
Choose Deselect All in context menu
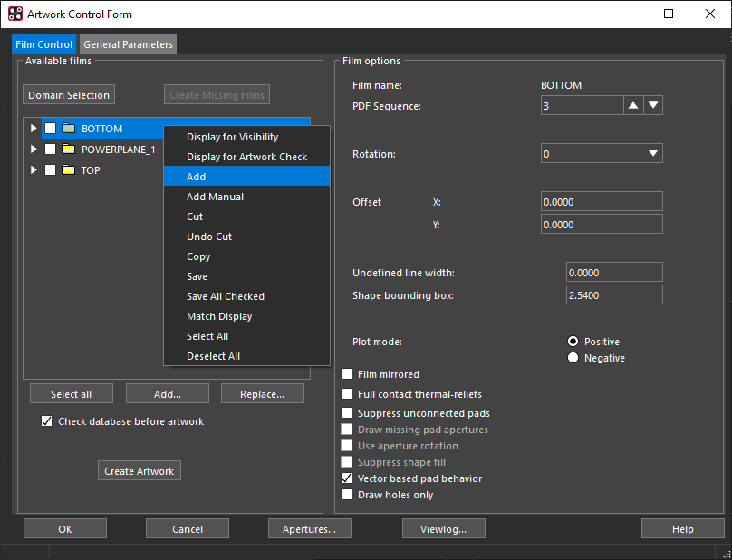pyautogui.click(x=247, y=356)
